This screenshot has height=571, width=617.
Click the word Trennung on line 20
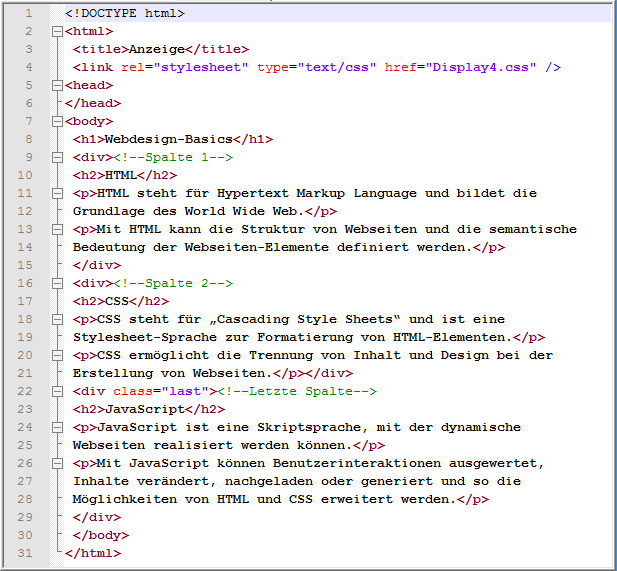click(x=281, y=355)
